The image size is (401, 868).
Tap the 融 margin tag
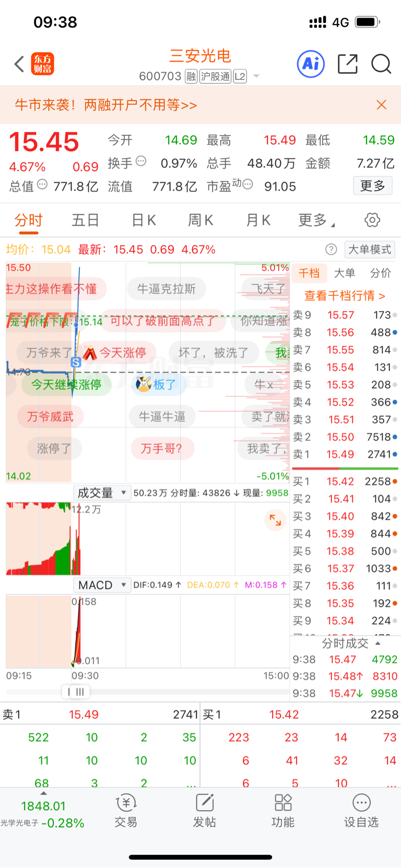191,76
